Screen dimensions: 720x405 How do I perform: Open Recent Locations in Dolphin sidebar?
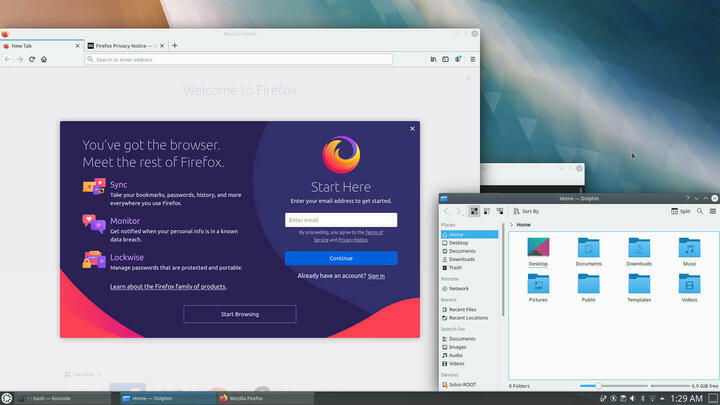tap(469, 318)
